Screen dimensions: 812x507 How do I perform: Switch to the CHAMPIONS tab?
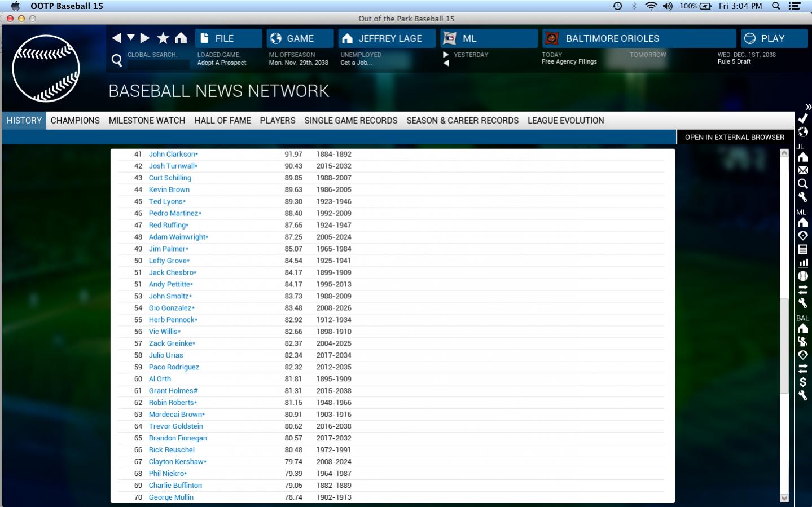[75, 120]
